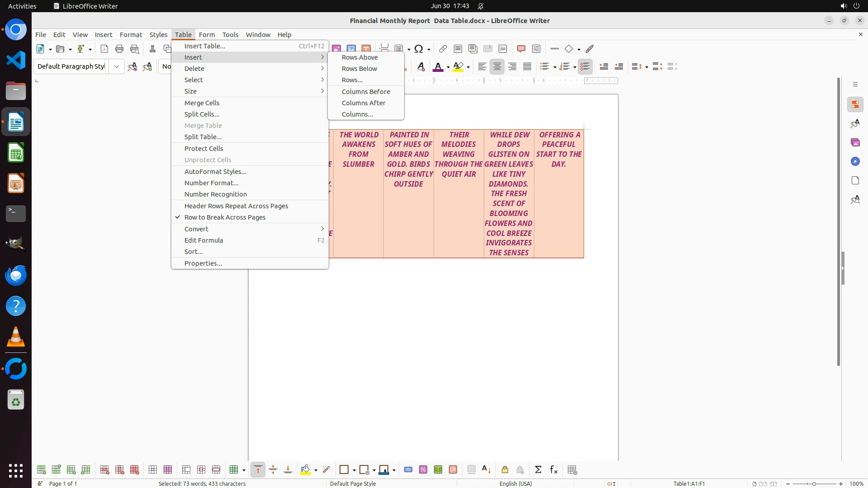Image resolution: width=868 pixels, height=488 pixels.
Task: Toggle Row to Break Across Pages
Action: pyautogui.click(x=225, y=217)
